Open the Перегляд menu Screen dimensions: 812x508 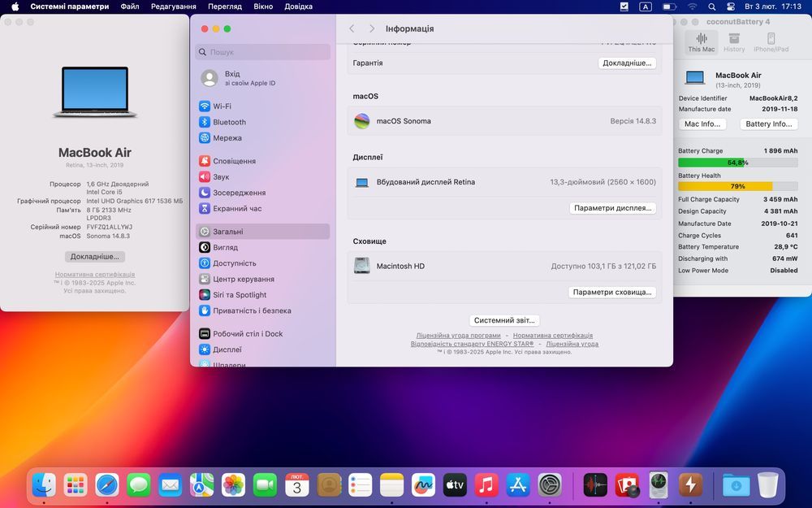click(225, 7)
